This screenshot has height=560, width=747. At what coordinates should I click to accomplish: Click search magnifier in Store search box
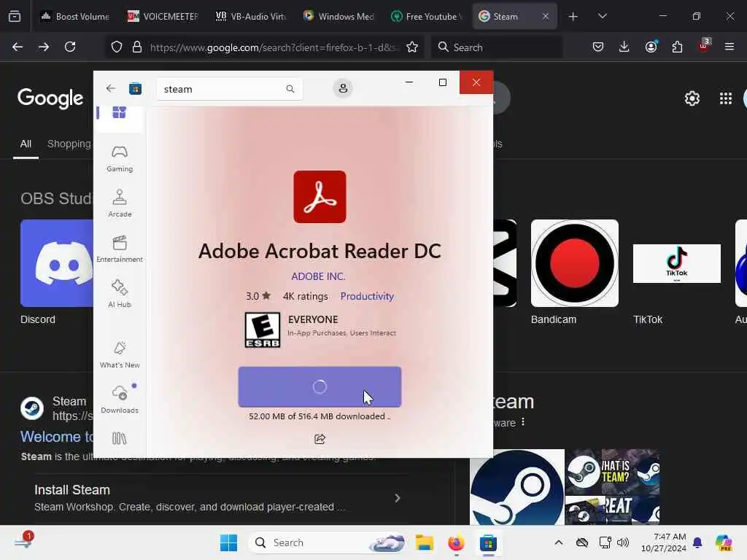coord(290,89)
